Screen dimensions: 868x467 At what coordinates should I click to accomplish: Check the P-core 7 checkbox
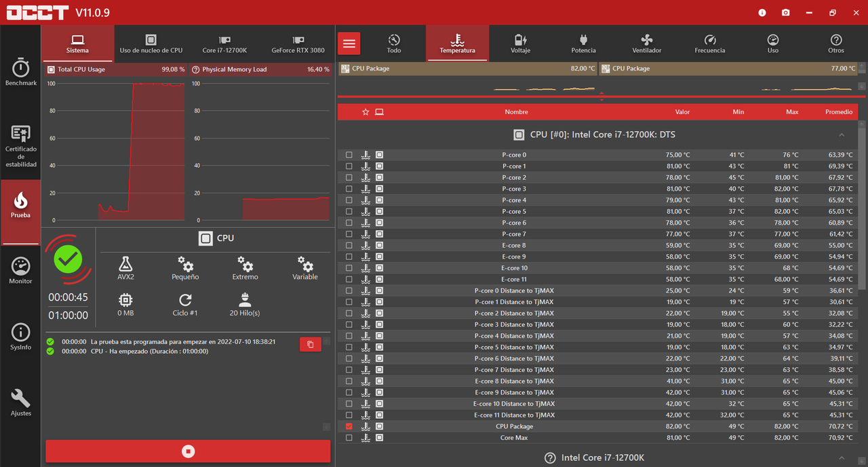pyautogui.click(x=349, y=234)
